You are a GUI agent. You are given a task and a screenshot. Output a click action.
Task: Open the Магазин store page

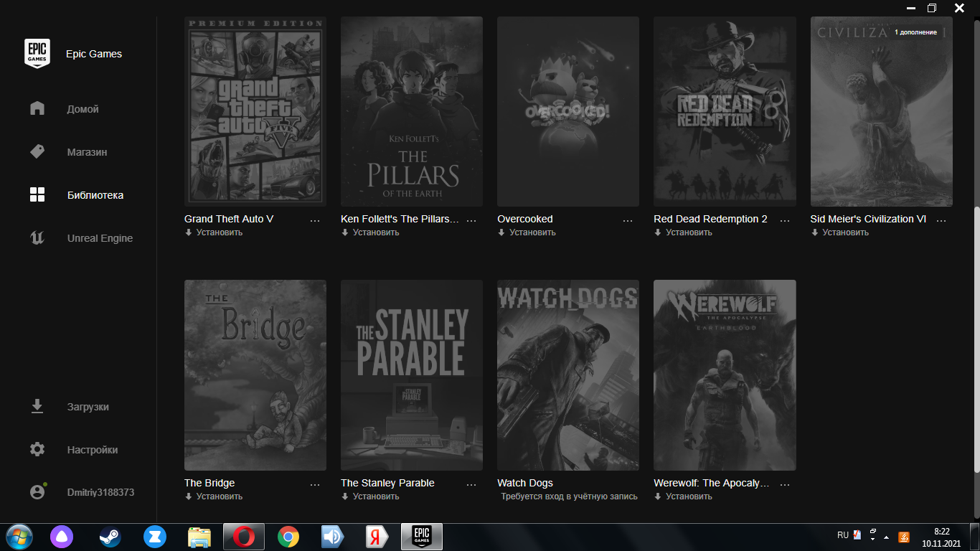[88, 152]
